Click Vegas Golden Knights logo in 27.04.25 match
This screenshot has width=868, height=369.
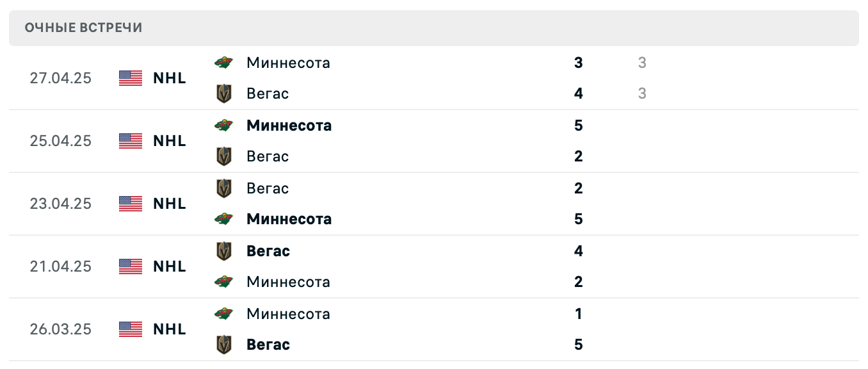click(223, 94)
